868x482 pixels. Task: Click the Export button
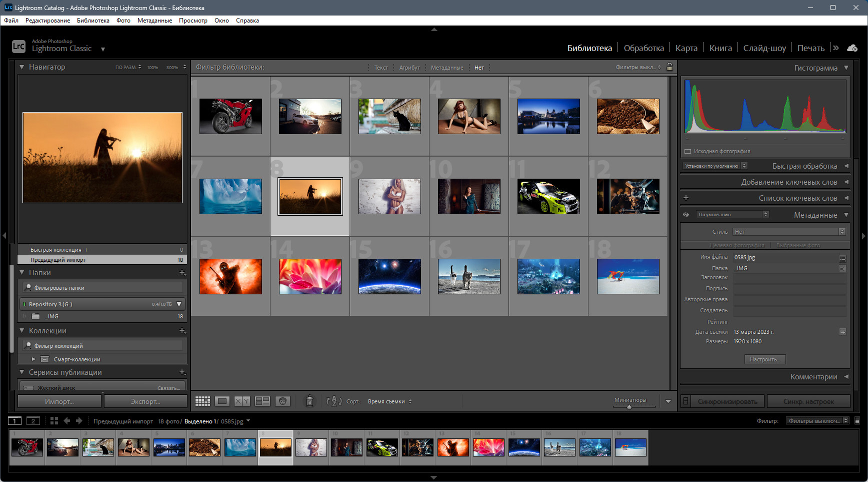[x=145, y=401]
